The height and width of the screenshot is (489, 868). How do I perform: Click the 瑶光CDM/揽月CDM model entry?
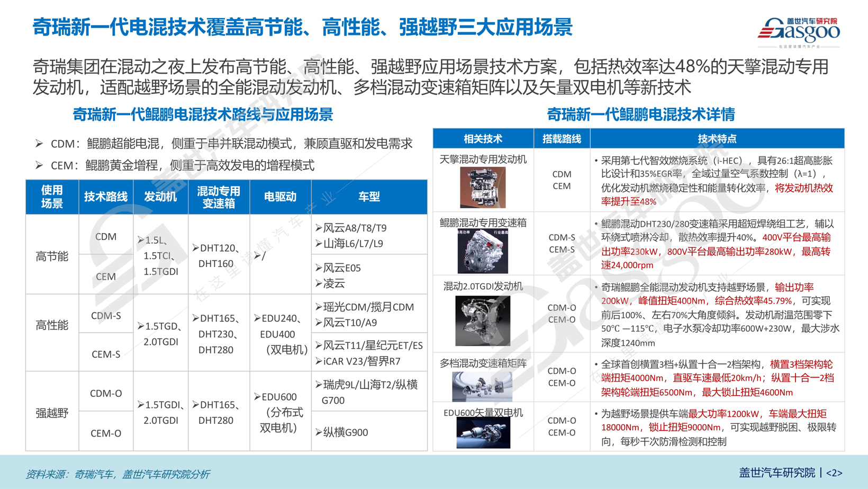(365, 307)
